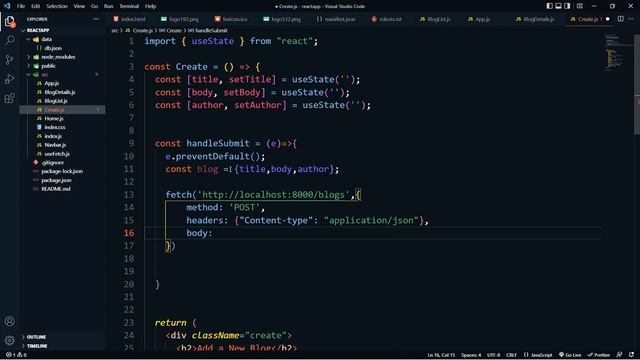The width and height of the screenshot is (640, 360).
Task: Click the unsaved dot on the Create.js tab
Action: (x=608, y=19)
